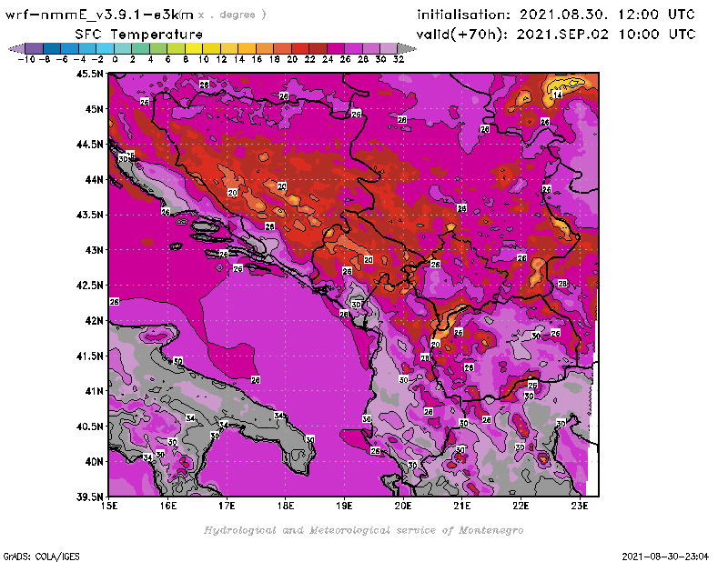Click the dark red 22 to 24 legend swatch
This screenshot has height=562, width=728.
click(318, 48)
